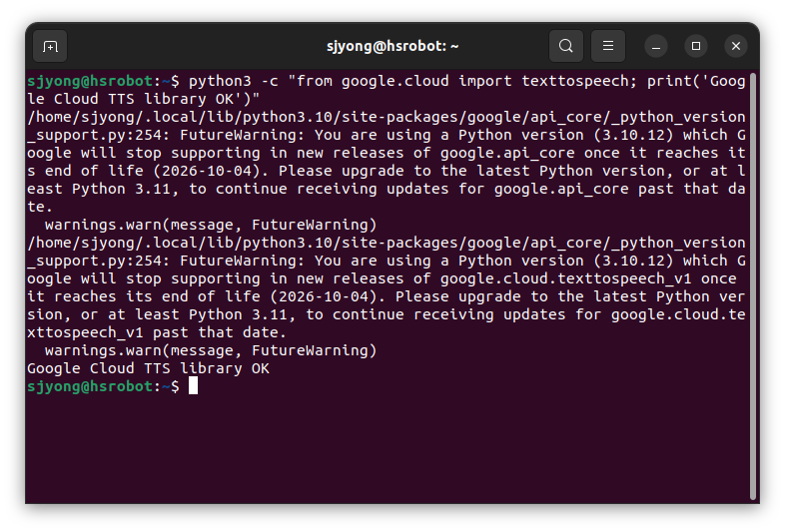
Task: Open the hamburger main menu
Action: 608,46
